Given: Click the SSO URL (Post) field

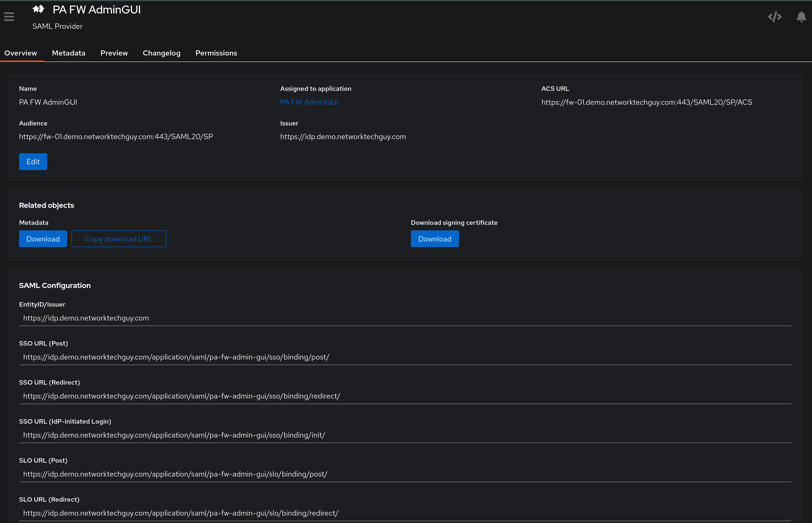Looking at the screenshot, I should (x=405, y=357).
